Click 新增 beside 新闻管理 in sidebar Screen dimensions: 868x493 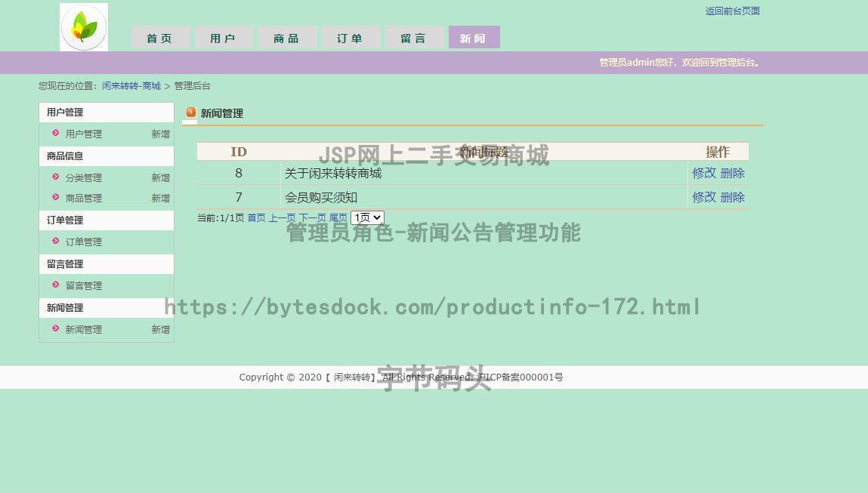click(x=160, y=330)
